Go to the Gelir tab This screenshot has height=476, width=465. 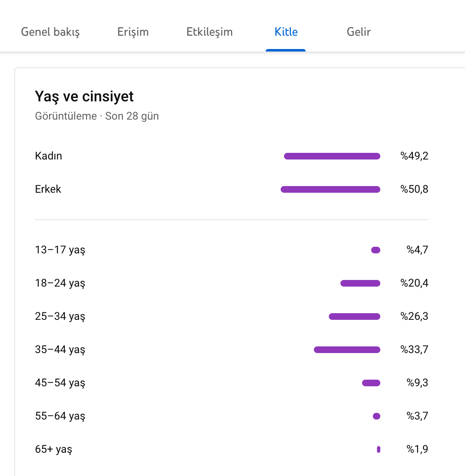tap(358, 32)
